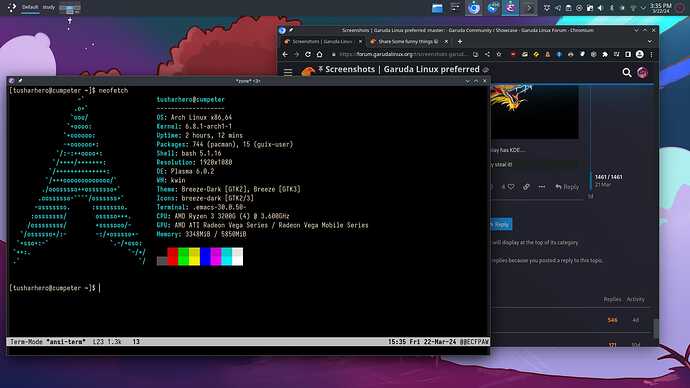Reload the Garuda forum page
690x388 pixels.
[x=308, y=55]
